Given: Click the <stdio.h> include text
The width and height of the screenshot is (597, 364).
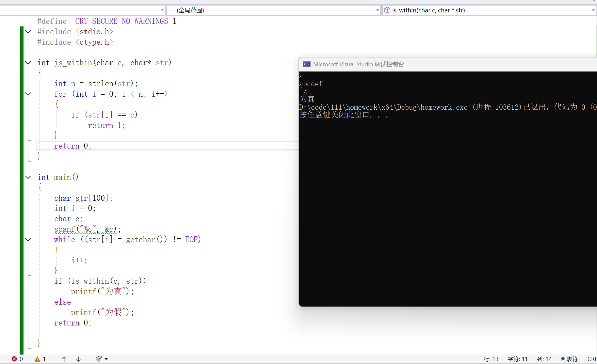Looking at the screenshot, I should tap(94, 32).
